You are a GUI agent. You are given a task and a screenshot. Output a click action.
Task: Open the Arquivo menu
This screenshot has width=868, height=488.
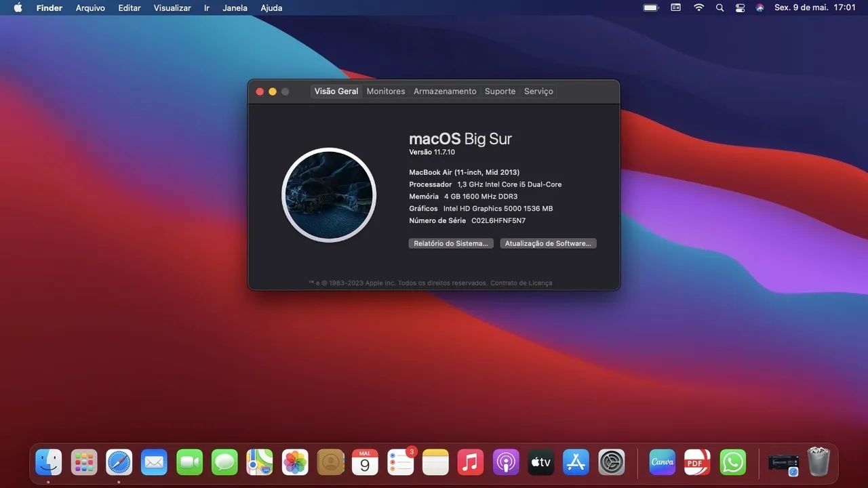[90, 7]
